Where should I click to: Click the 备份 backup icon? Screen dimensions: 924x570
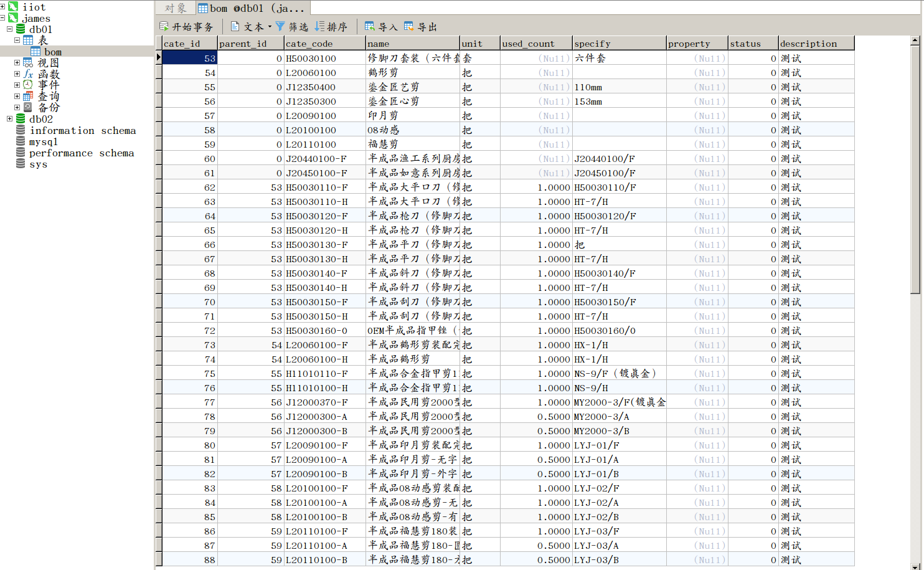click(28, 108)
